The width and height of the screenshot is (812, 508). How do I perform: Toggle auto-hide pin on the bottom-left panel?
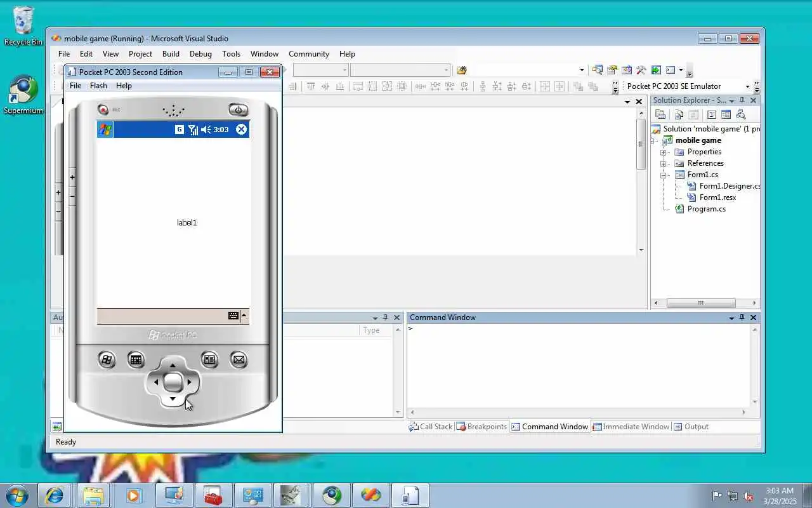[385, 317]
